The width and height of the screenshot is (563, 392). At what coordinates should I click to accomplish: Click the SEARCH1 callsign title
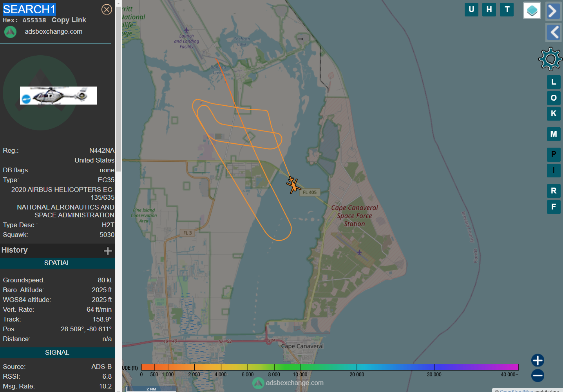point(29,9)
